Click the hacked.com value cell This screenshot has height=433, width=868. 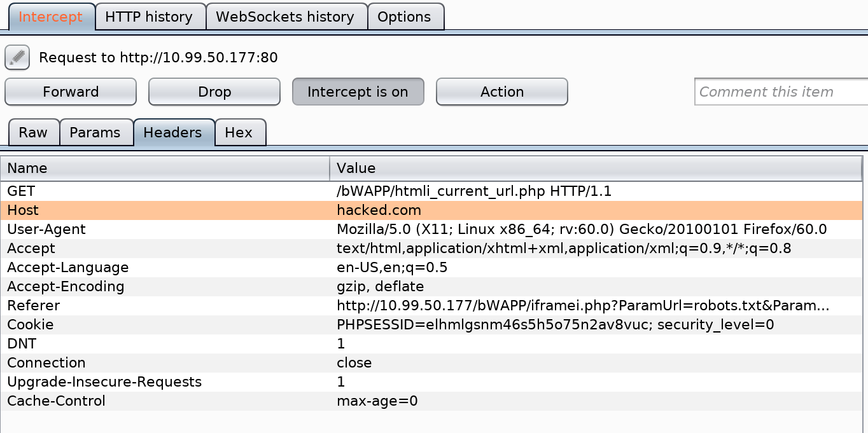point(596,210)
